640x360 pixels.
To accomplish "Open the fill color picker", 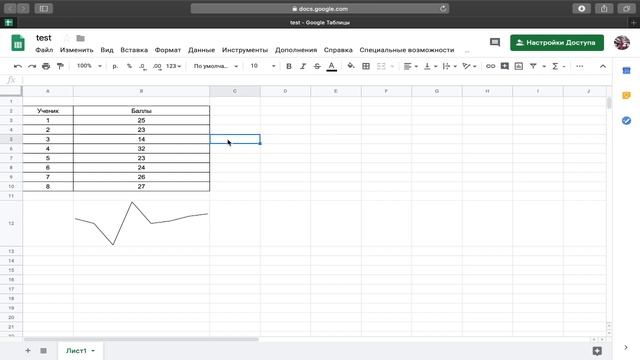I will click(351, 66).
